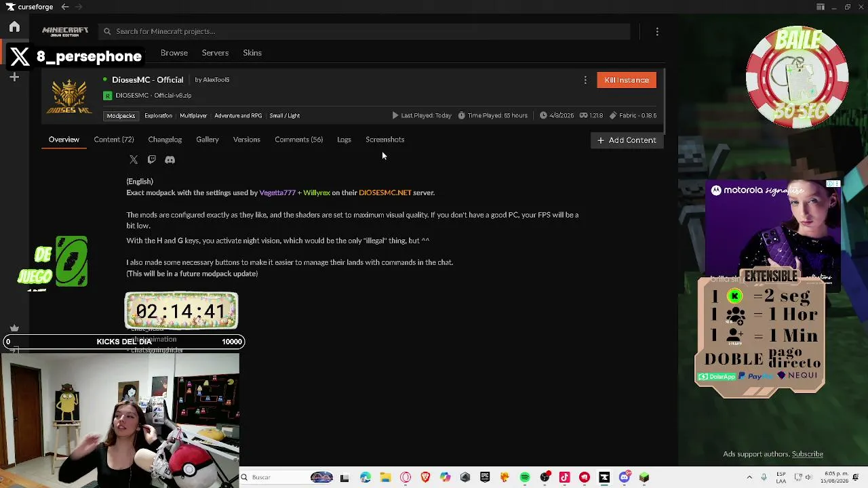Go back with the back arrow
Viewport: 868px width, 488px height.
point(64,7)
